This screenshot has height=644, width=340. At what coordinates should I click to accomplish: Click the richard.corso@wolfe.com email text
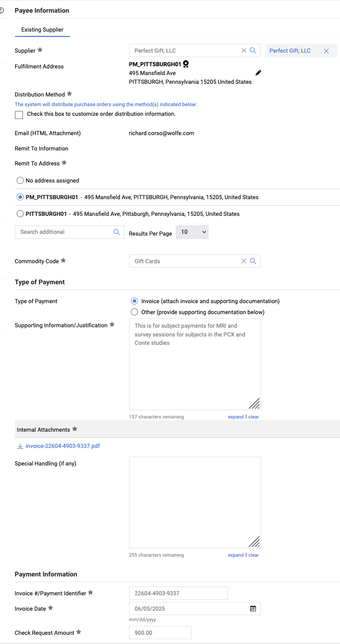click(161, 133)
